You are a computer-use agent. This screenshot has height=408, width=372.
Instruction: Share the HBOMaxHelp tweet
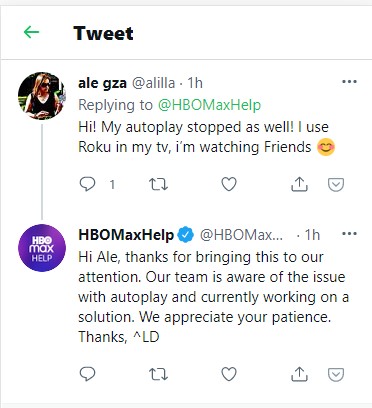coord(299,374)
